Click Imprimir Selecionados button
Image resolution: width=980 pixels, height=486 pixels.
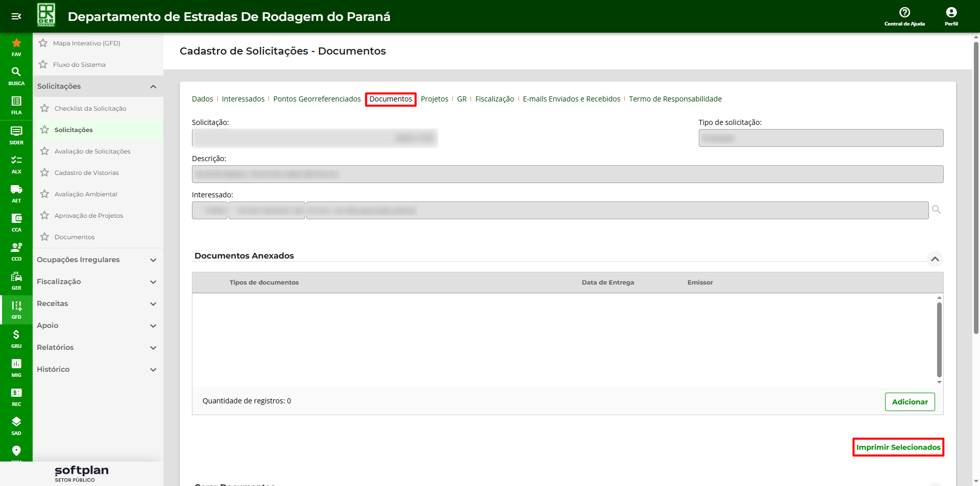[898, 447]
